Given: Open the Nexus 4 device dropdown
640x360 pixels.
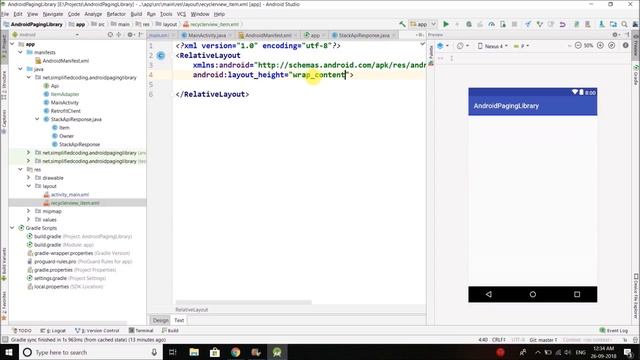Looking at the screenshot, I should click(493, 46).
